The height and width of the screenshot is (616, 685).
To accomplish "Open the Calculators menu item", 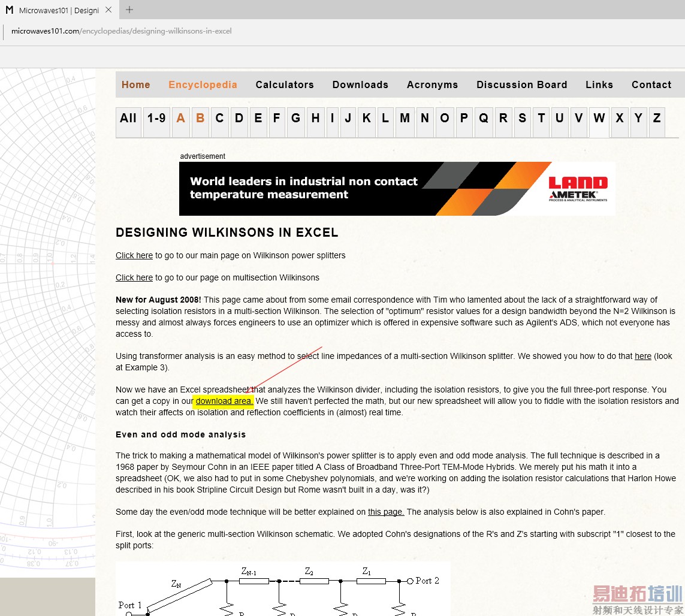I will click(x=285, y=84).
